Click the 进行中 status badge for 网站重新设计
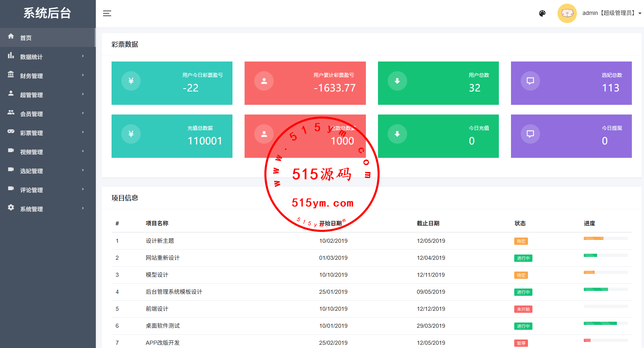This screenshot has height=348, width=644. pos(523,258)
